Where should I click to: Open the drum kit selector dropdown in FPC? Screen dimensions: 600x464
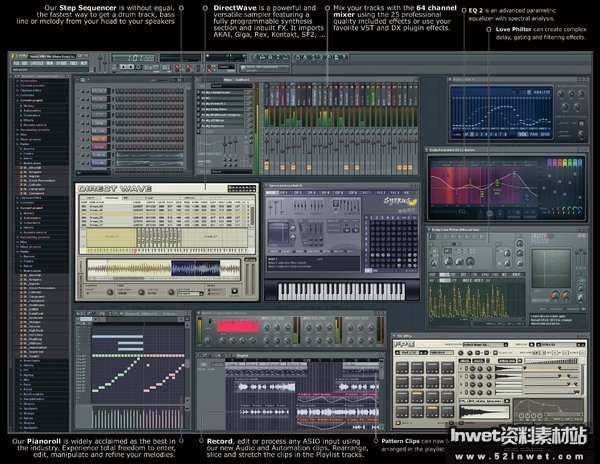tap(485, 344)
